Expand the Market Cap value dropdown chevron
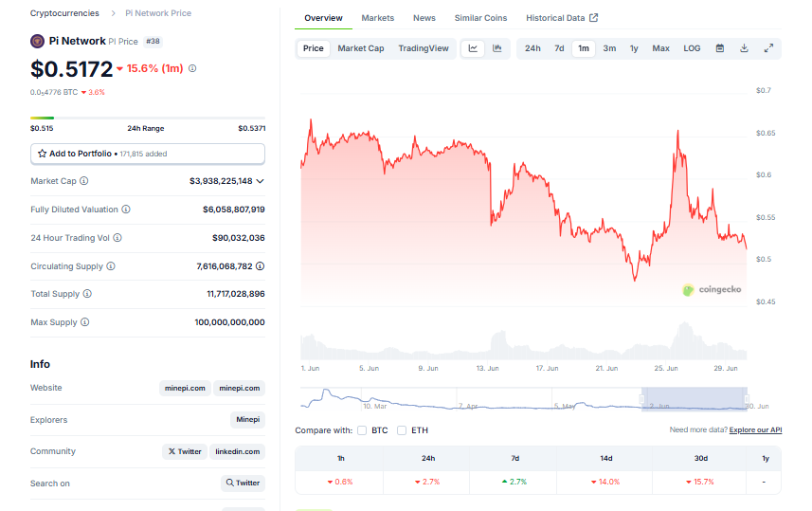Image resolution: width=812 pixels, height=511 pixels. (260, 181)
